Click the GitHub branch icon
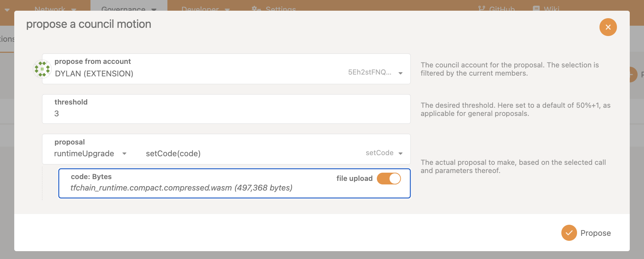644x259 pixels. (482, 8)
